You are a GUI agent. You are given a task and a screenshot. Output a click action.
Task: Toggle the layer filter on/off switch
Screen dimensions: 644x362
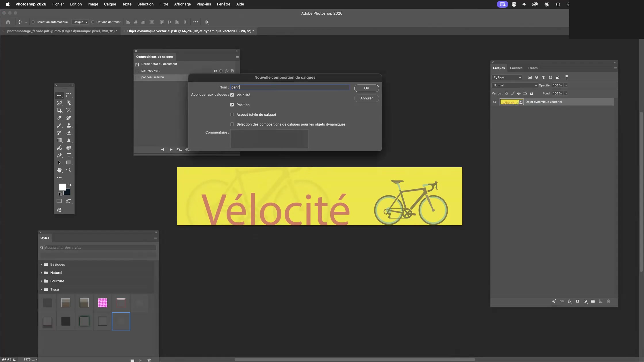(567, 77)
